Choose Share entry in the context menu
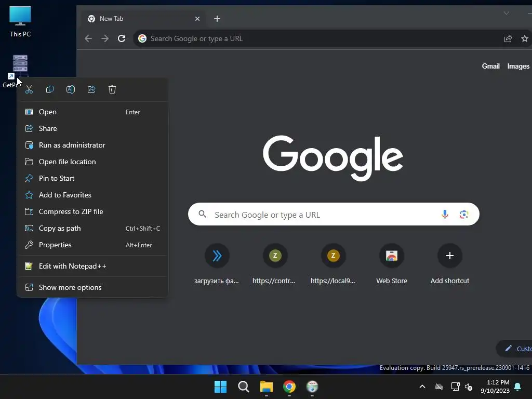 [x=92, y=129]
